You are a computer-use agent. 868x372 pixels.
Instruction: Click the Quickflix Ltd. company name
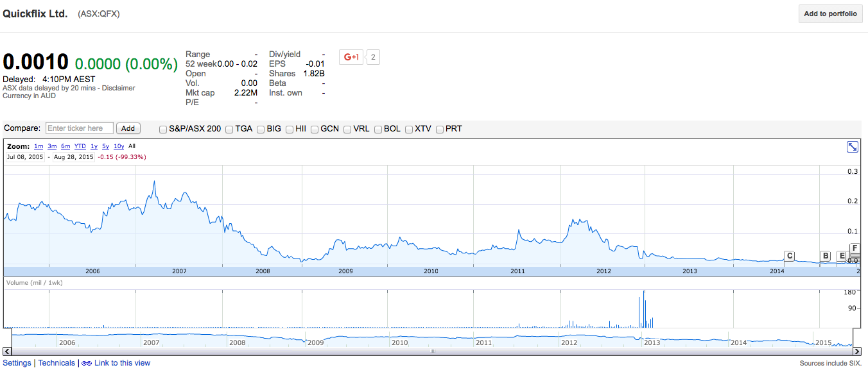[x=35, y=13]
